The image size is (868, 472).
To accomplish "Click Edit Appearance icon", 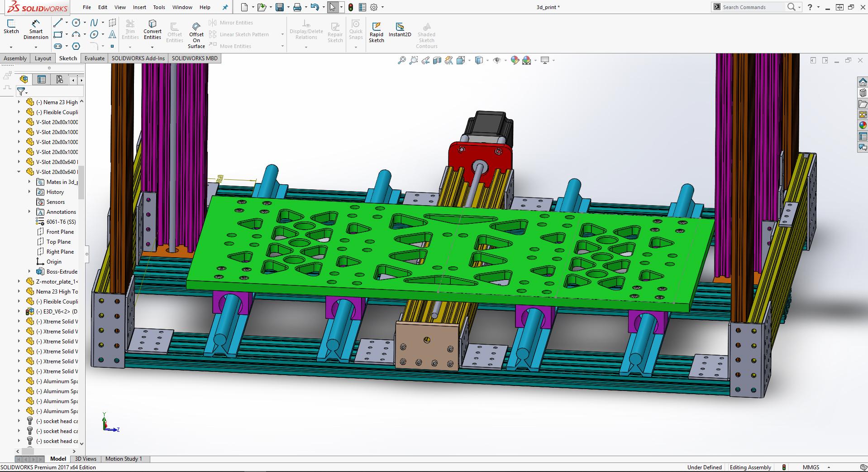I will tap(515, 60).
